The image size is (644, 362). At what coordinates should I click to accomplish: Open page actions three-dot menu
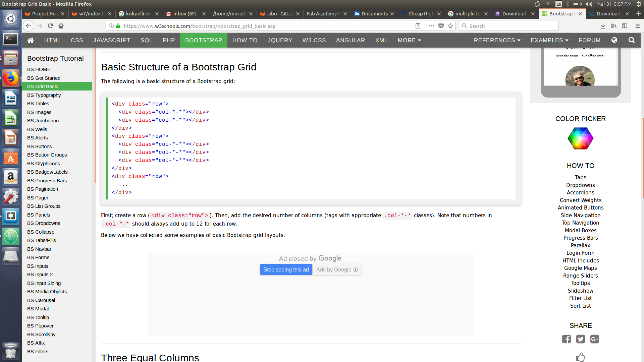tap(432, 26)
